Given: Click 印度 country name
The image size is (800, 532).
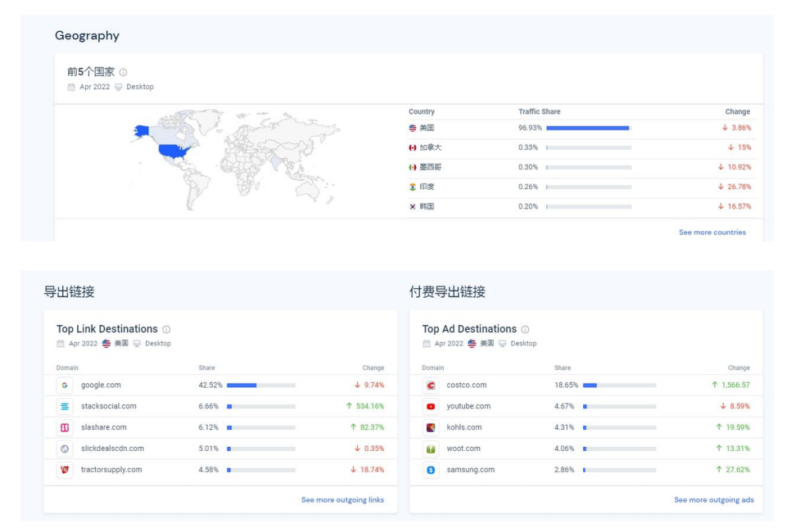Looking at the screenshot, I should [x=427, y=187].
